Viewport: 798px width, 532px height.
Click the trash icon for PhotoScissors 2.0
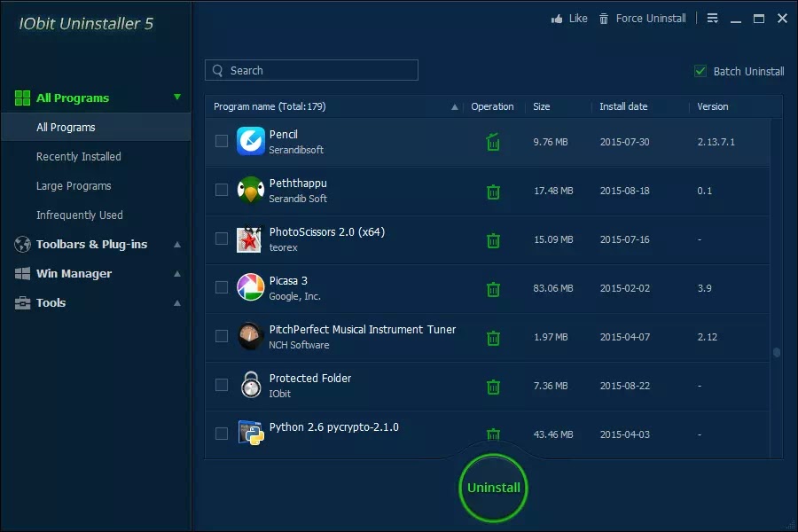(x=493, y=239)
